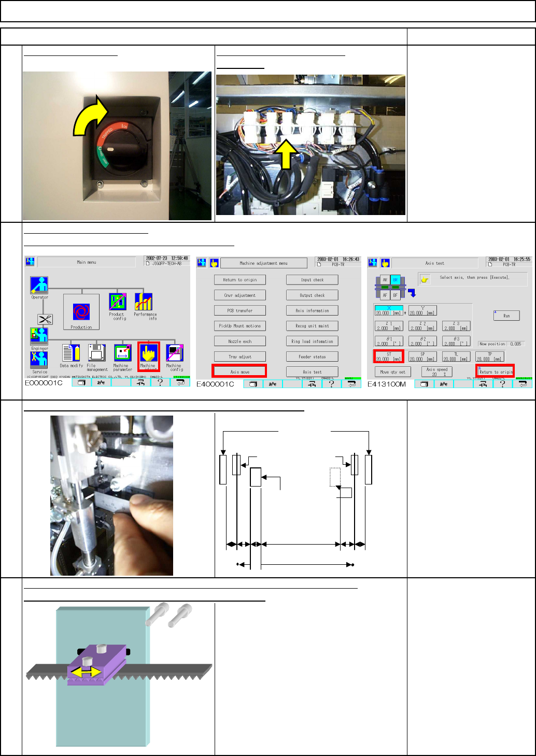
Task: Click return arrow in Main menu bottom toolbar
Action: click(180, 383)
